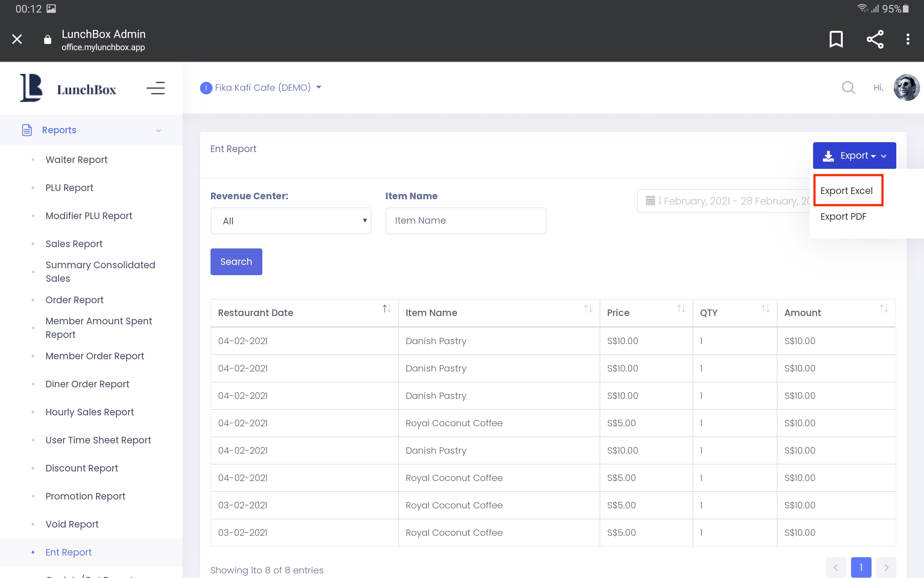Tap the browser share icon
Image resolution: width=924 pixels, height=578 pixels.
point(875,39)
